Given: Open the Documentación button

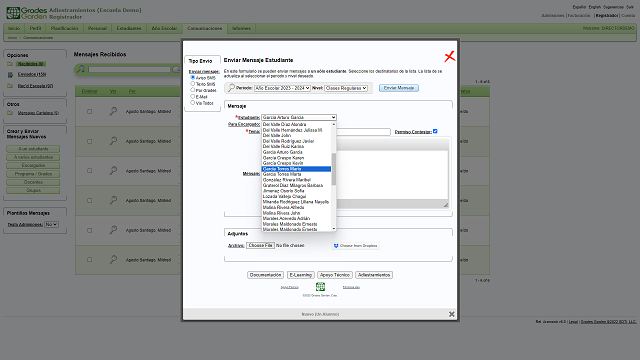Looking at the screenshot, I should point(265,275).
